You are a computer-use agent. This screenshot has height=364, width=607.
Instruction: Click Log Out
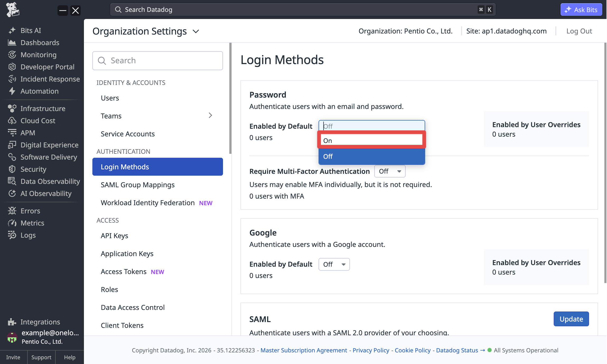tap(579, 31)
